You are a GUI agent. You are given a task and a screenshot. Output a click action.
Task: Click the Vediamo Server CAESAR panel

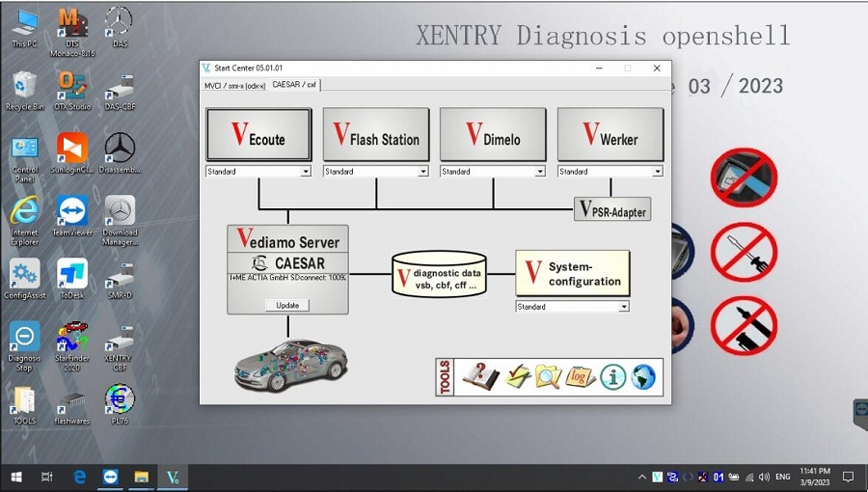287,269
